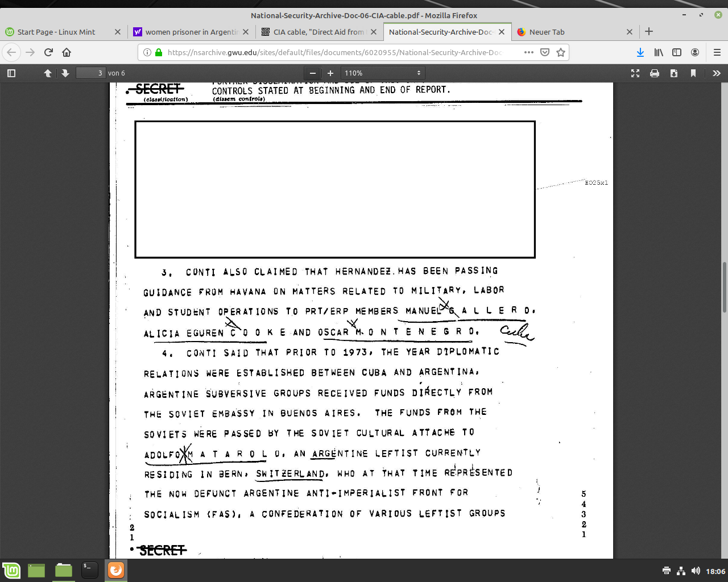
Task: Open volume control in system tray
Action: (x=696, y=571)
